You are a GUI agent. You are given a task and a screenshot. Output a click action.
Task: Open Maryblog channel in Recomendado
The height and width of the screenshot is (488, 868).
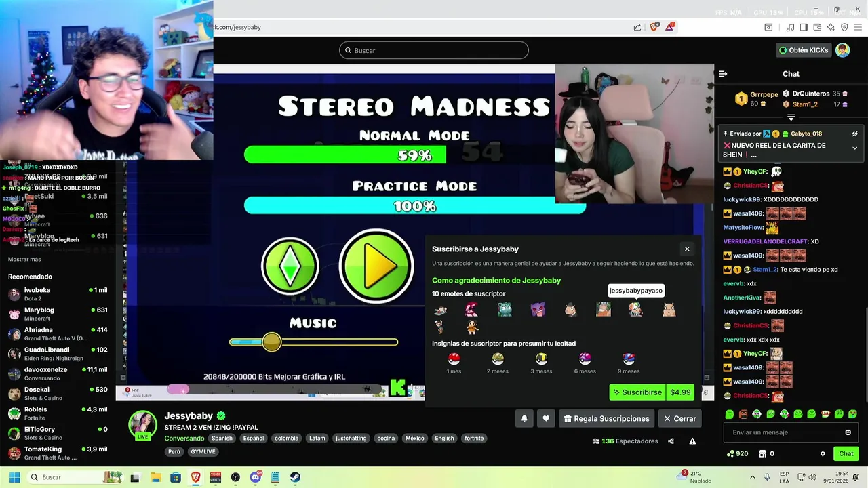click(x=58, y=314)
